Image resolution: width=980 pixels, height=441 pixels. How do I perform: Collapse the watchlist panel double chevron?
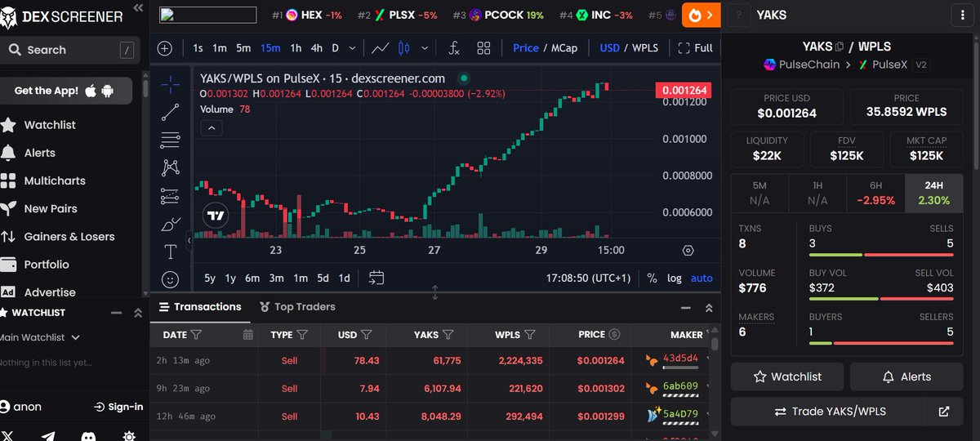136,313
